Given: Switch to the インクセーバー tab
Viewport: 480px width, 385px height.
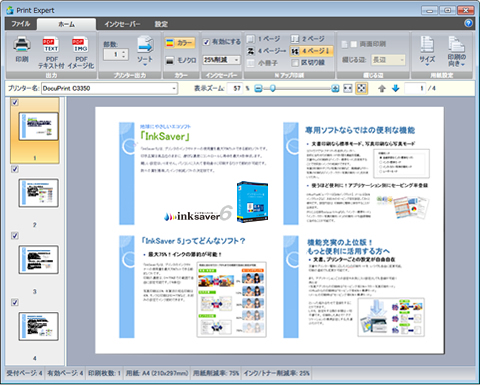Looking at the screenshot, I should 122,24.
